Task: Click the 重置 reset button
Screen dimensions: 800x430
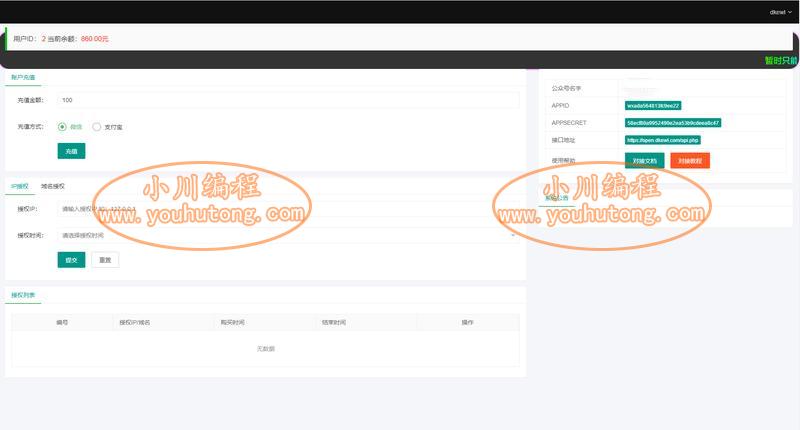Action: (x=105, y=260)
